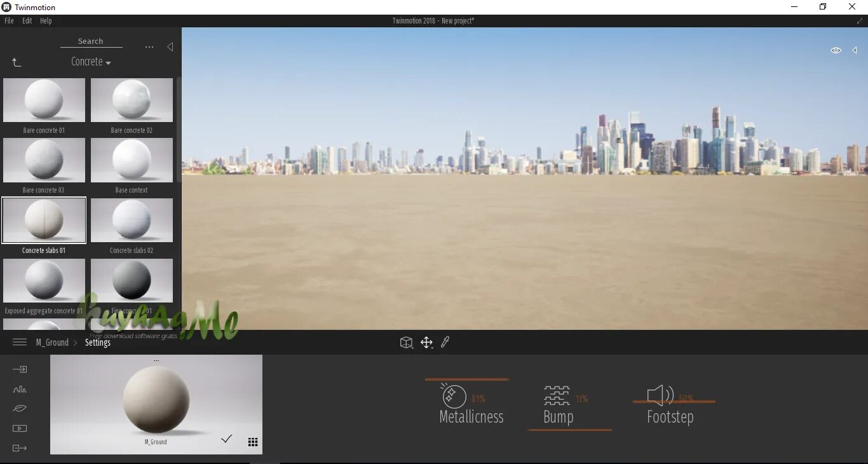Go back up one library level arrow

[x=17, y=62]
